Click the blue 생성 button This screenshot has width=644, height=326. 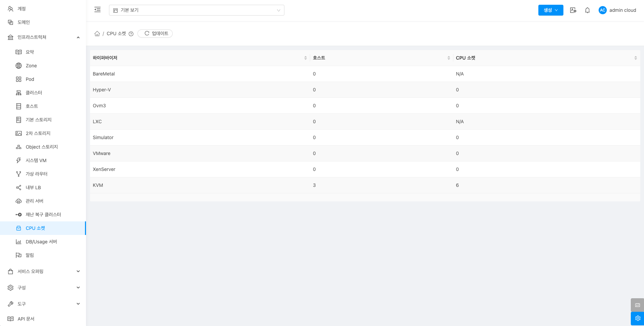tap(550, 10)
